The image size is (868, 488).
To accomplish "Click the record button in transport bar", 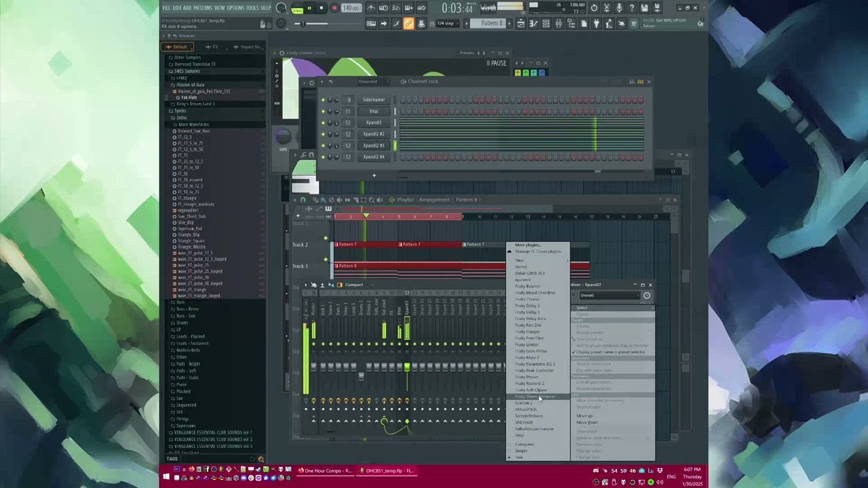I will pos(334,8).
